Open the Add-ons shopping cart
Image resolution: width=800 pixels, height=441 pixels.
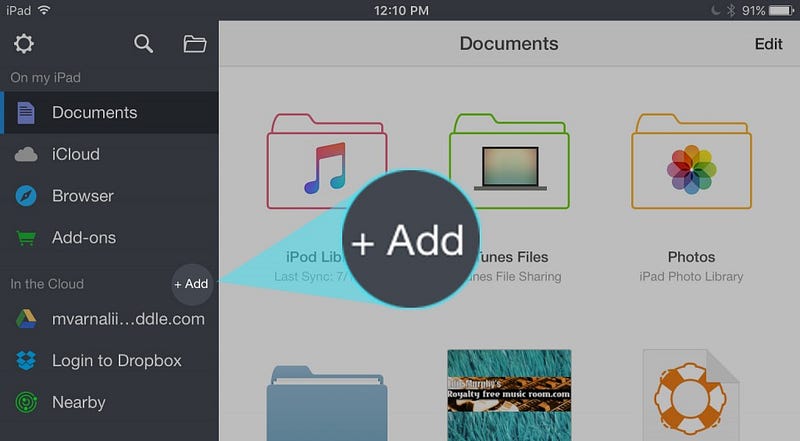(26, 238)
